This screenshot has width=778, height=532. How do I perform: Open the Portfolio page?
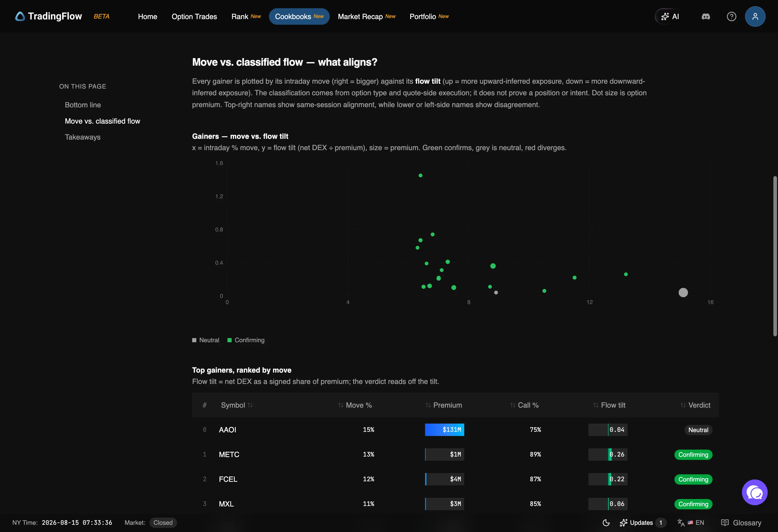[429, 16]
